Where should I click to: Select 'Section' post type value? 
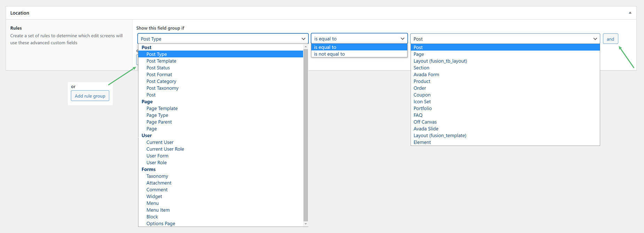(x=505, y=68)
